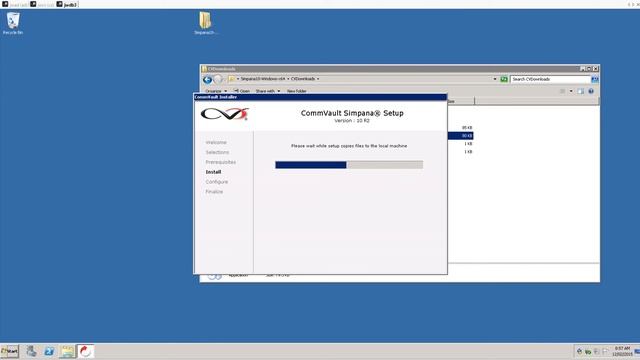Close the CVDownloads Explorer window
This screenshot has height=360, width=640.
coord(596,69)
